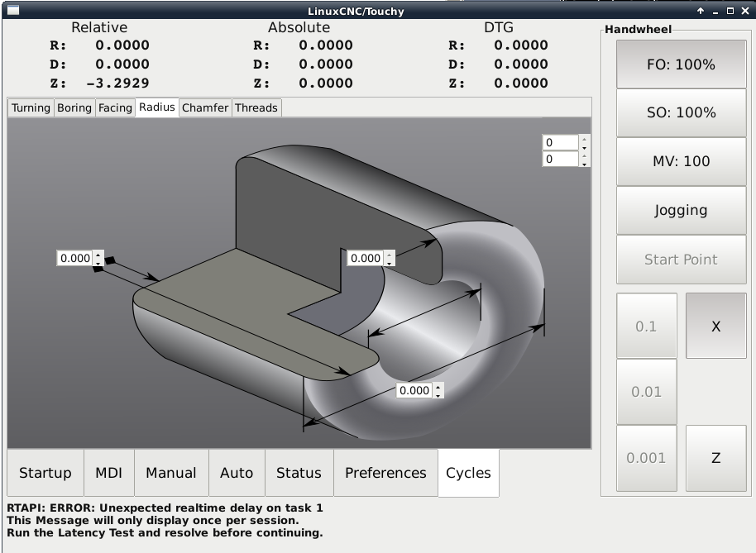Click the RTAPI error message line
756x553 pixels.
[x=165, y=508]
